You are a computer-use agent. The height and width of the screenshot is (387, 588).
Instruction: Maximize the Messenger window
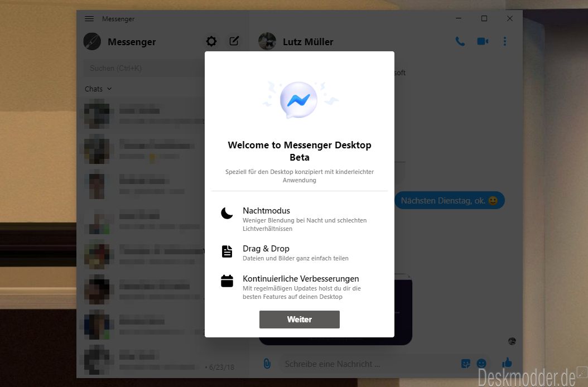coord(484,18)
